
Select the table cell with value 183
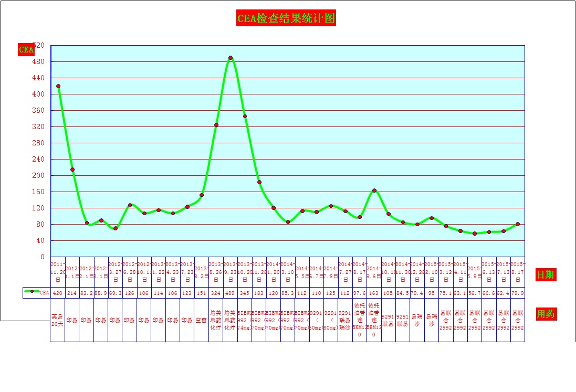(x=259, y=293)
